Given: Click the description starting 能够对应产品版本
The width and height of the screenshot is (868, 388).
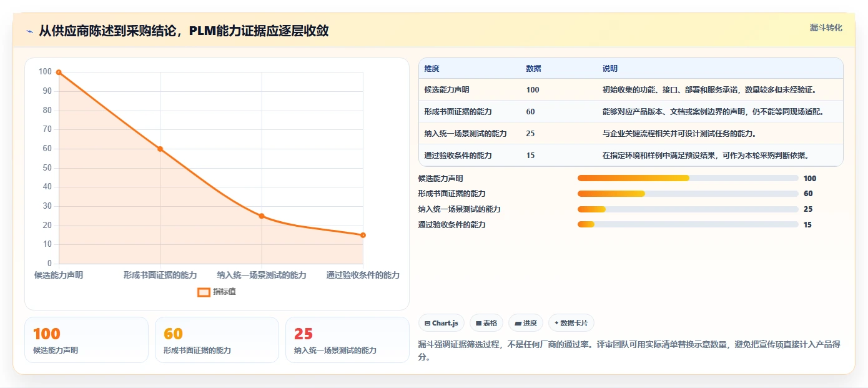Looking at the screenshot, I should (x=713, y=112).
